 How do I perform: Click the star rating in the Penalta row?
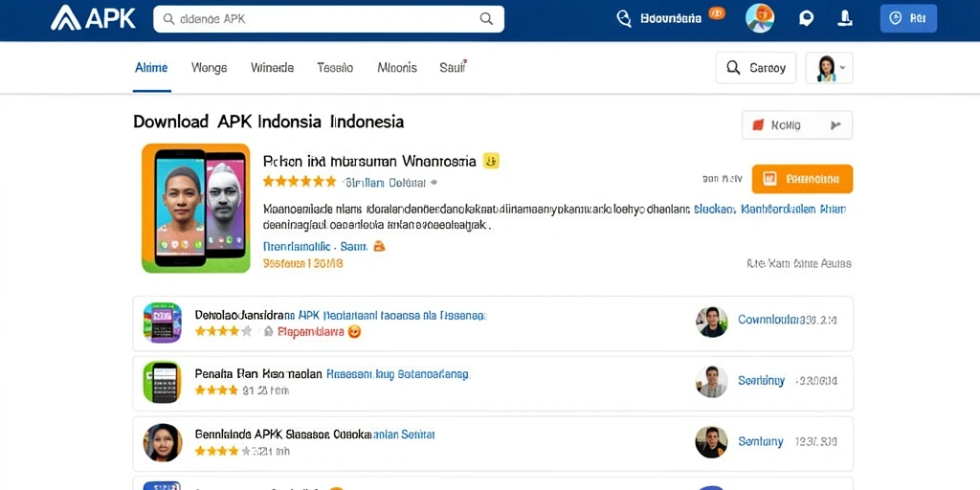pos(216,390)
